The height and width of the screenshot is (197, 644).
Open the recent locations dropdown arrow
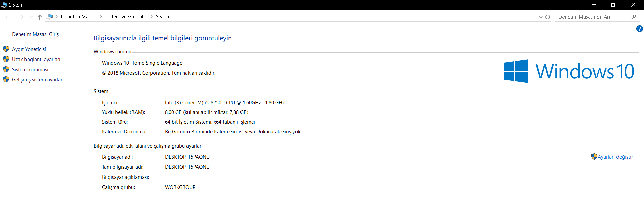pos(31,17)
